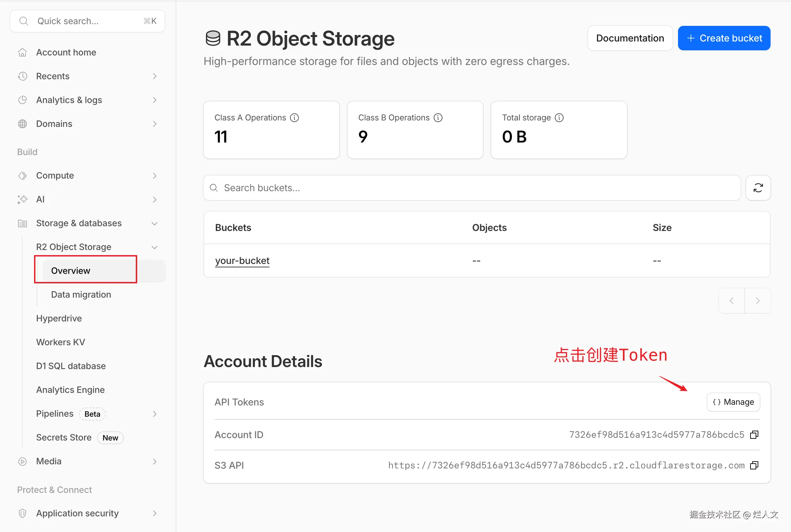Image resolution: width=791 pixels, height=532 pixels.
Task: Copy the Account ID using copy icon
Action: [754, 435]
